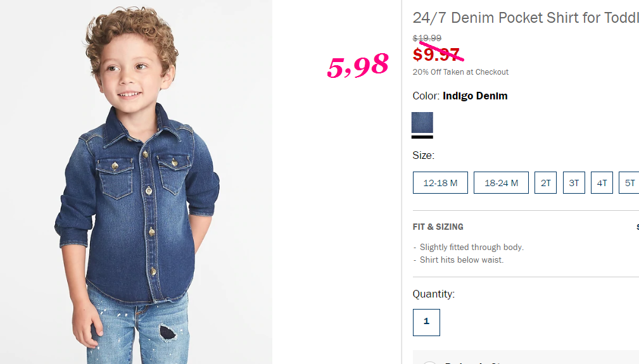Expand the FIT & SIZING section heading
Screen dimensions: 639x364
[438, 227]
